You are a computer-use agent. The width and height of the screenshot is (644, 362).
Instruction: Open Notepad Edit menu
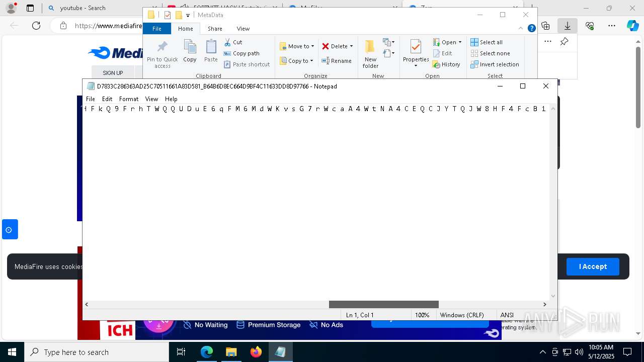(x=107, y=99)
